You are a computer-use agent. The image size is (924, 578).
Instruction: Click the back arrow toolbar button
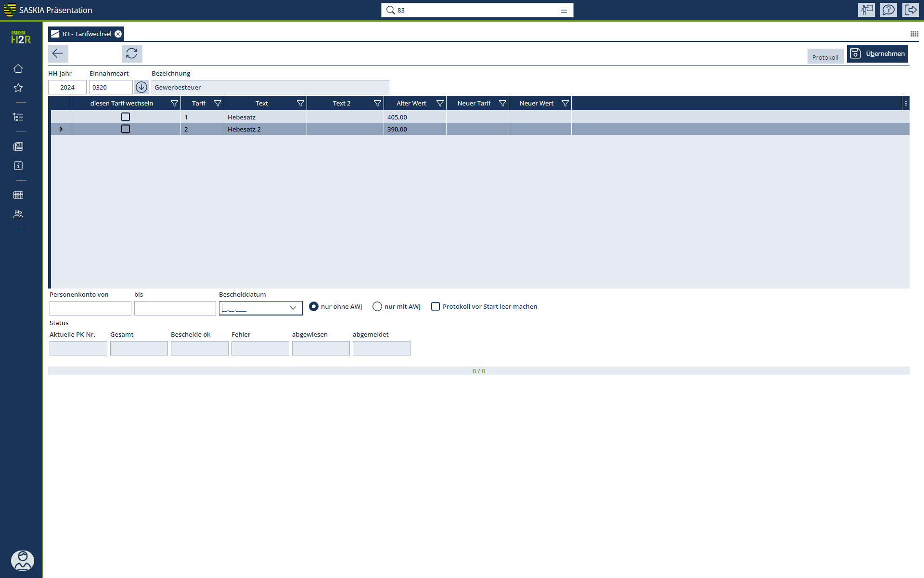(x=58, y=53)
